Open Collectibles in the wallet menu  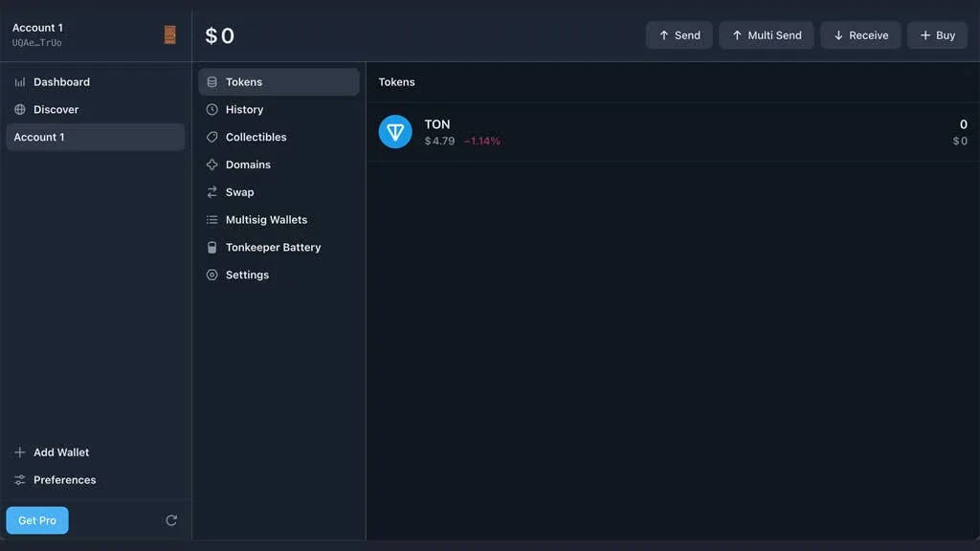[256, 138]
